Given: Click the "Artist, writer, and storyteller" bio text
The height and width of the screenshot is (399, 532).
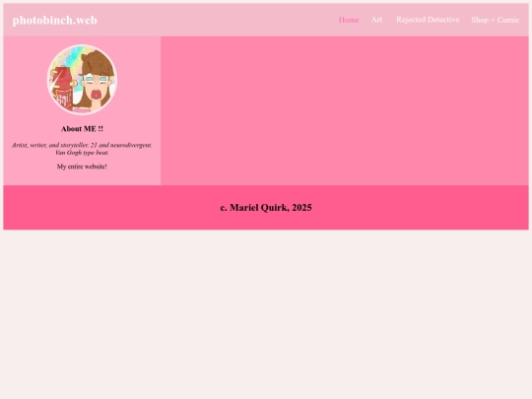Looking at the screenshot, I should point(82,149).
